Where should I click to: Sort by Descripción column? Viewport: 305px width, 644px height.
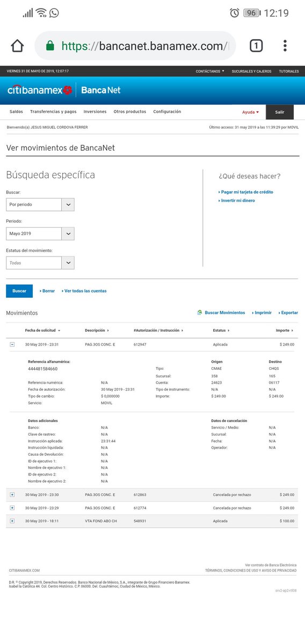coord(97,331)
